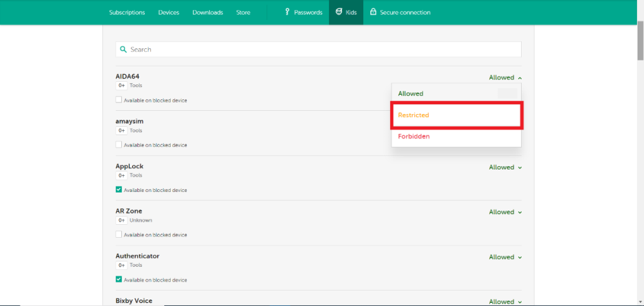Click the Tools category label under Authenticator
The image size is (644, 306).
pos(136,265)
